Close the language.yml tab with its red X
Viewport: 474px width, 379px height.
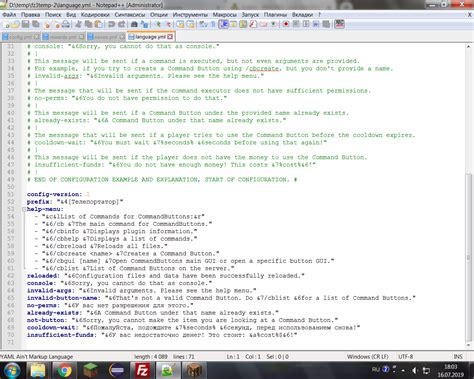tap(170, 37)
